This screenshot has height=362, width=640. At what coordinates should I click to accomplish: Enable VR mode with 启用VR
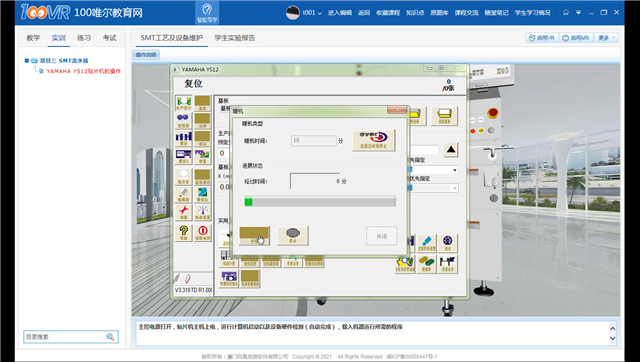(542, 38)
